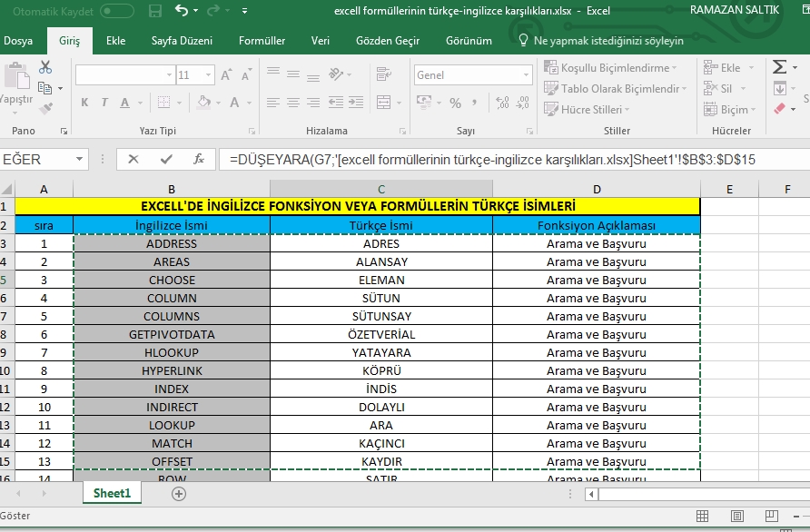Switch to the Formüller ribbon tab
This screenshot has height=532, width=810.
coord(262,40)
